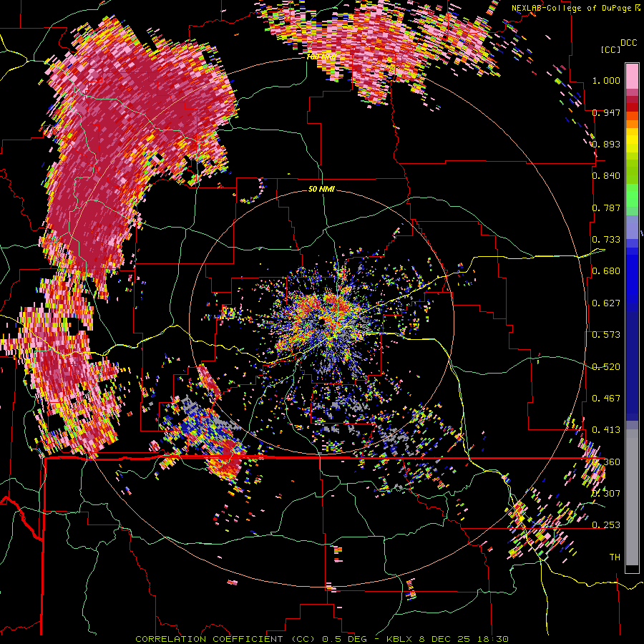
Task: Select the 0.840 legend value
Action: coord(606,176)
